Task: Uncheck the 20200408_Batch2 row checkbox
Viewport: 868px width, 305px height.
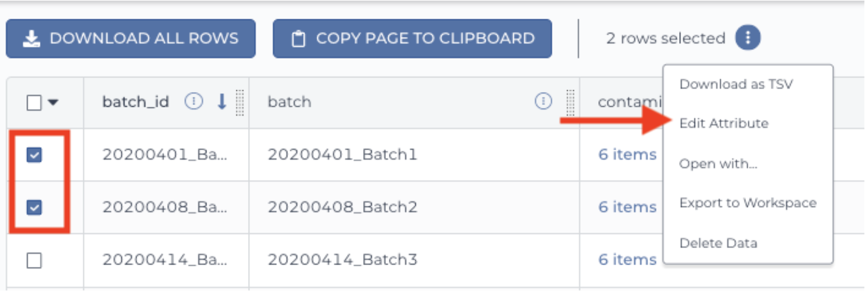Action: tap(34, 207)
